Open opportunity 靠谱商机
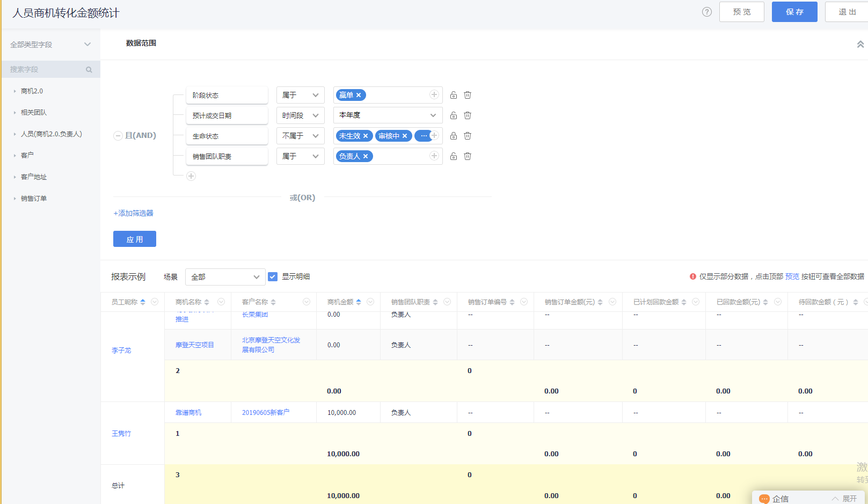The image size is (868, 504). 188,412
